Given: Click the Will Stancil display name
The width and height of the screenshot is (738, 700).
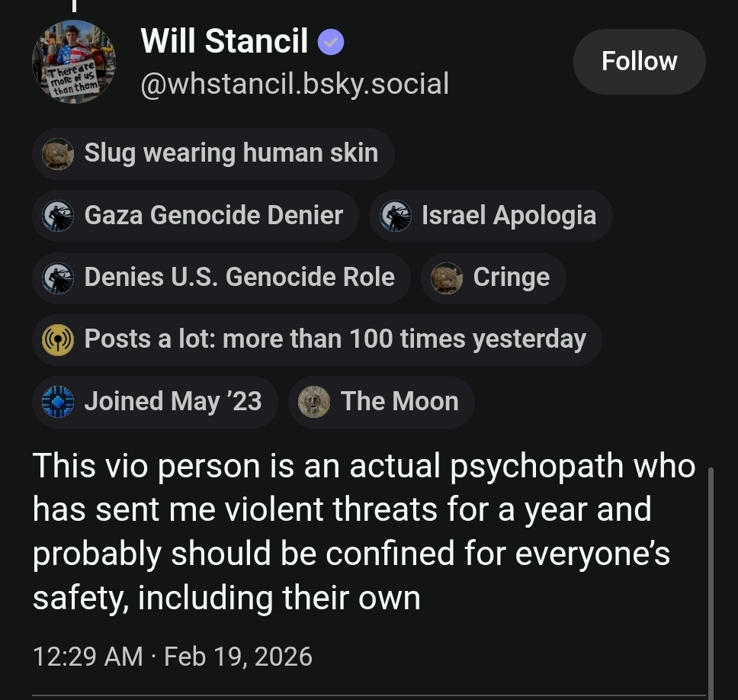Looking at the screenshot, I should (225, 42).
